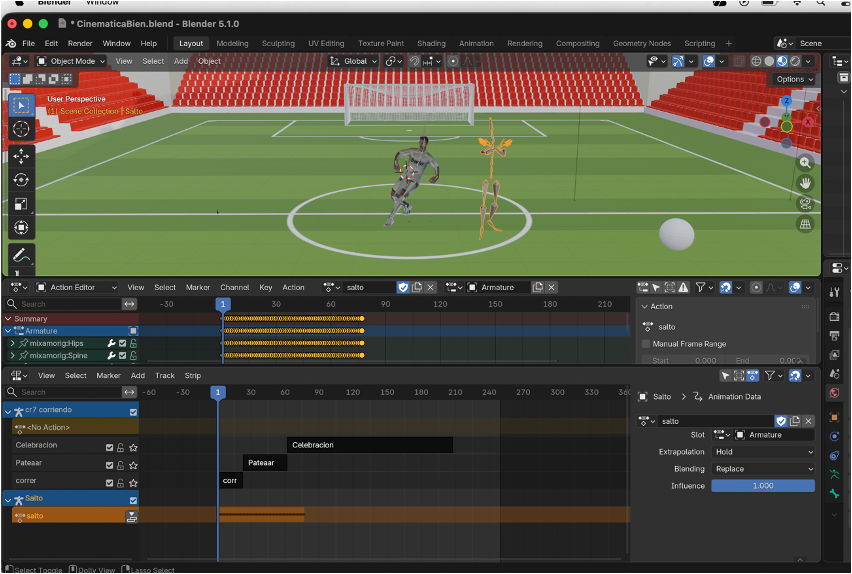This screenshot has height=574, width=852.
Task: Toggle cr7 corriendo NLA checkbox
Action: pyautogui.click(x=133, y=411)
